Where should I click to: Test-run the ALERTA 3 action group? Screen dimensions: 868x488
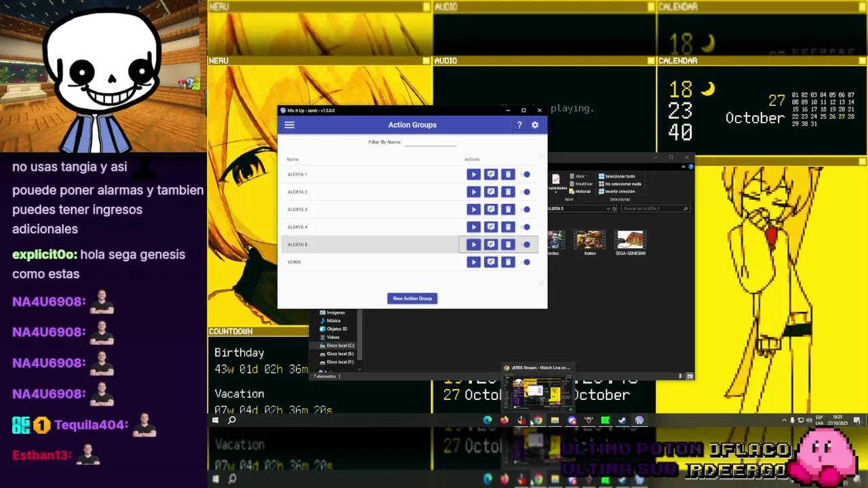click(473, 209)
